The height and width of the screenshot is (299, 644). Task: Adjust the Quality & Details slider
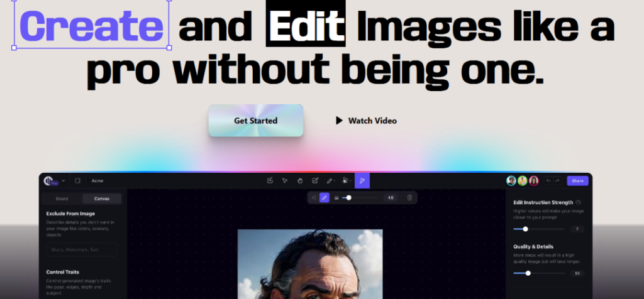(x=539, y=273)
